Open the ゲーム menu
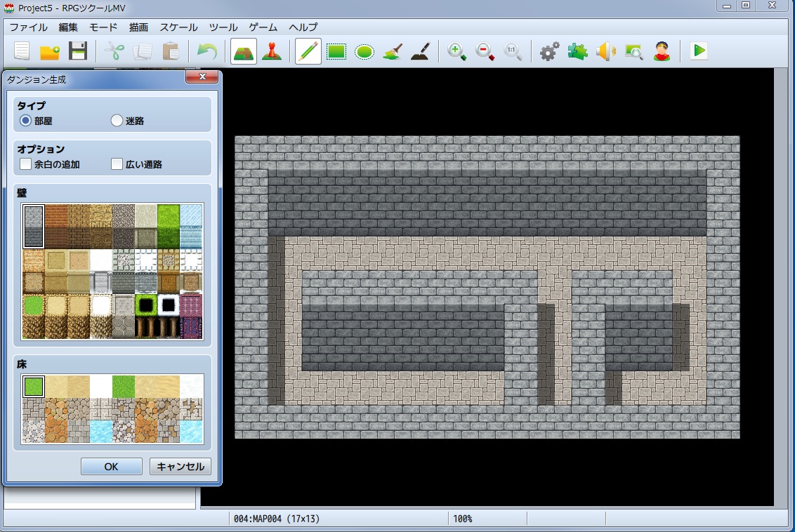 click(263, 27)
